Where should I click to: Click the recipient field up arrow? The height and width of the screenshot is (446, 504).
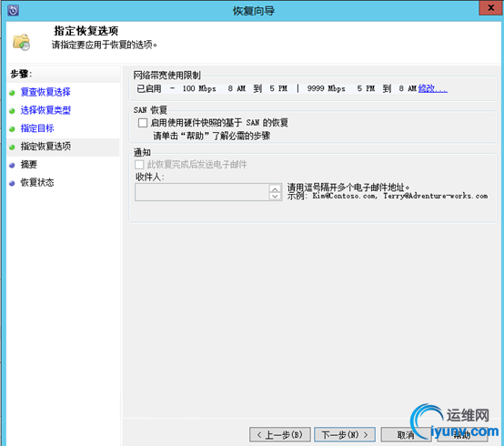click(x=275, y=188)
